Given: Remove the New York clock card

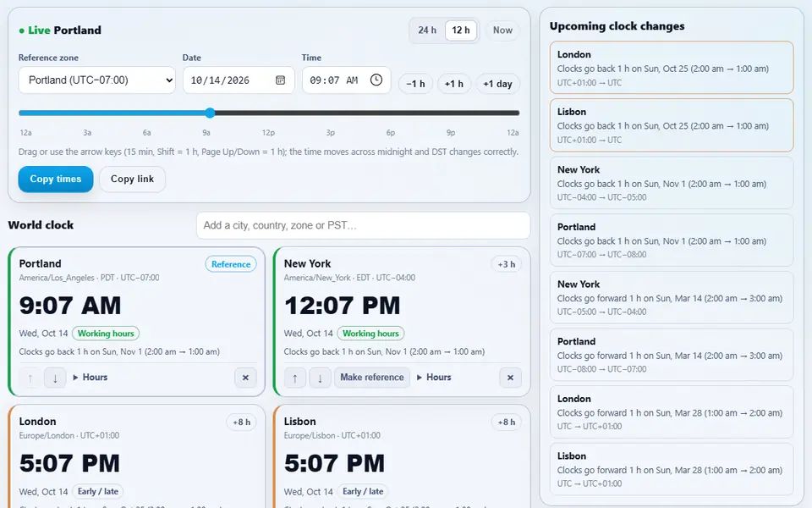Looking at the screenshot, I should click(510, 378).
